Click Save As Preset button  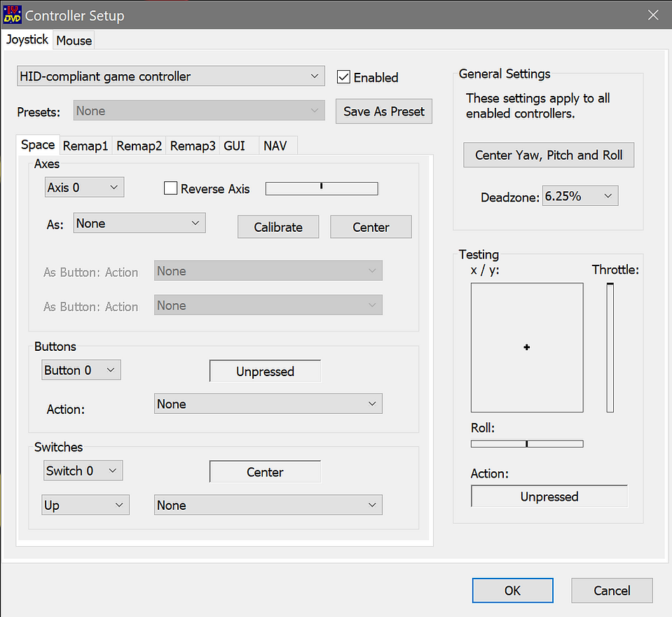pyautogui.click(x=383, y=111)
